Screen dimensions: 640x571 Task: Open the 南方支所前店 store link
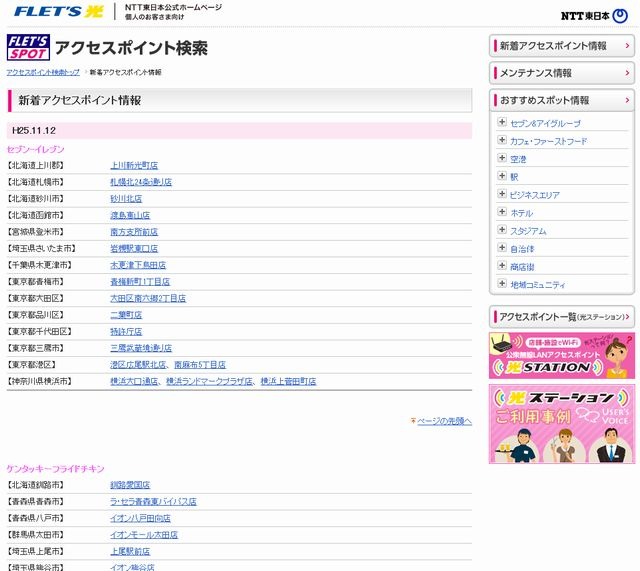[134, 232]
